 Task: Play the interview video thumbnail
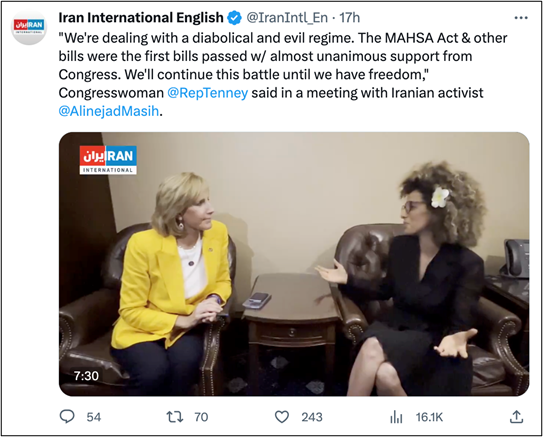tap(294, 264)
